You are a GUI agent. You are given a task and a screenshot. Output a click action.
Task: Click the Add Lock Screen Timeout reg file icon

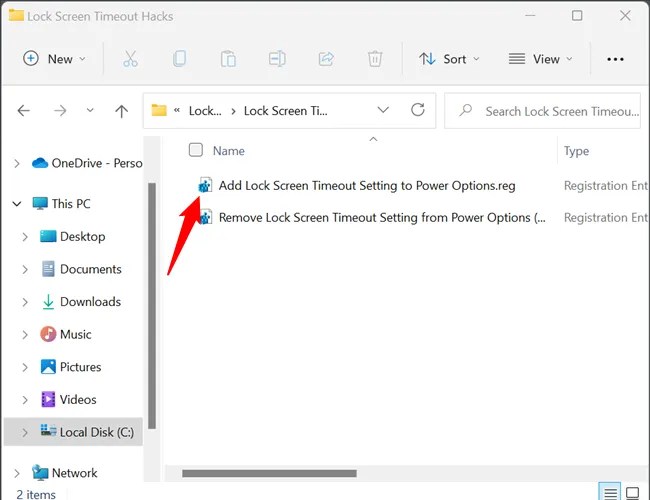[205, 185]
